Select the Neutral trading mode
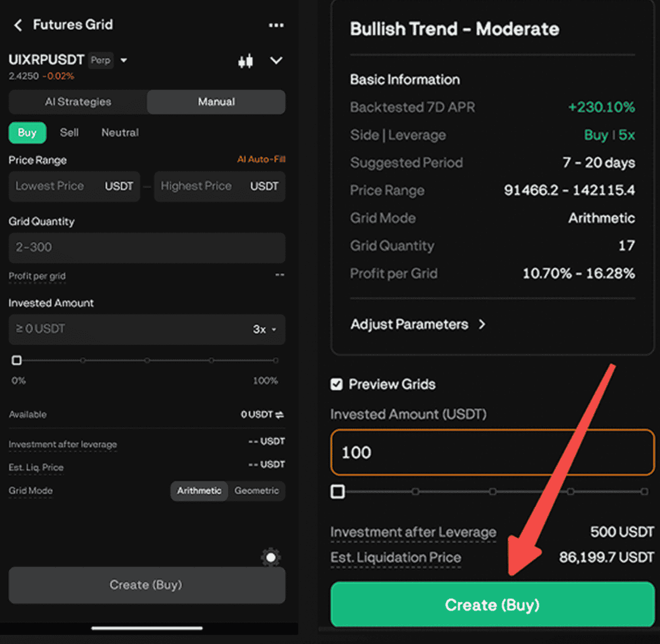The height and width of the screenshot is (644, 660). pyautogui.click(x=119, y=132)
